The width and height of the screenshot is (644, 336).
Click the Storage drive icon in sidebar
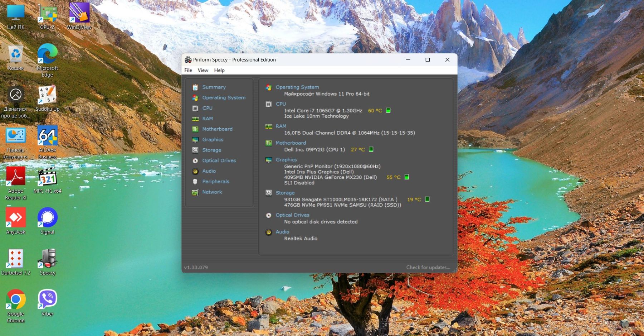pos(195,150)
